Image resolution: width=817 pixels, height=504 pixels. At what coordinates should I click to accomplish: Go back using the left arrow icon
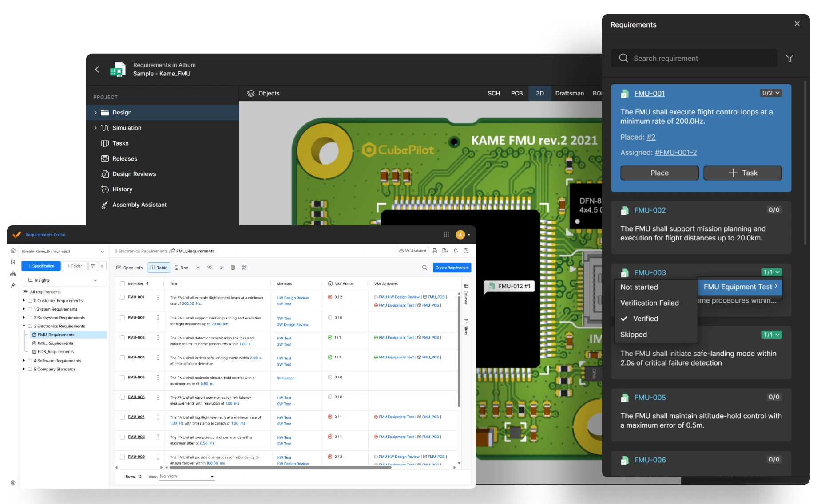pos(97,69)
